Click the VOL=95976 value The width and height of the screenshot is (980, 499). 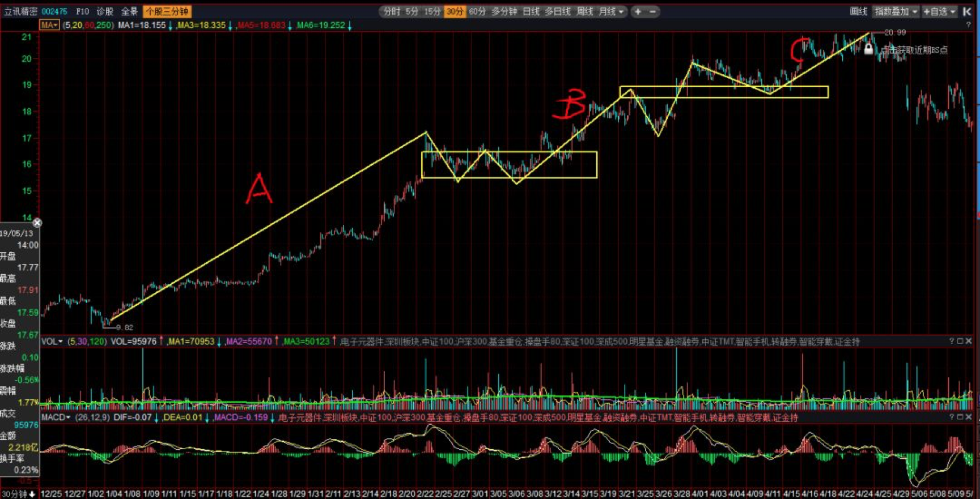[x=134, y=342]
